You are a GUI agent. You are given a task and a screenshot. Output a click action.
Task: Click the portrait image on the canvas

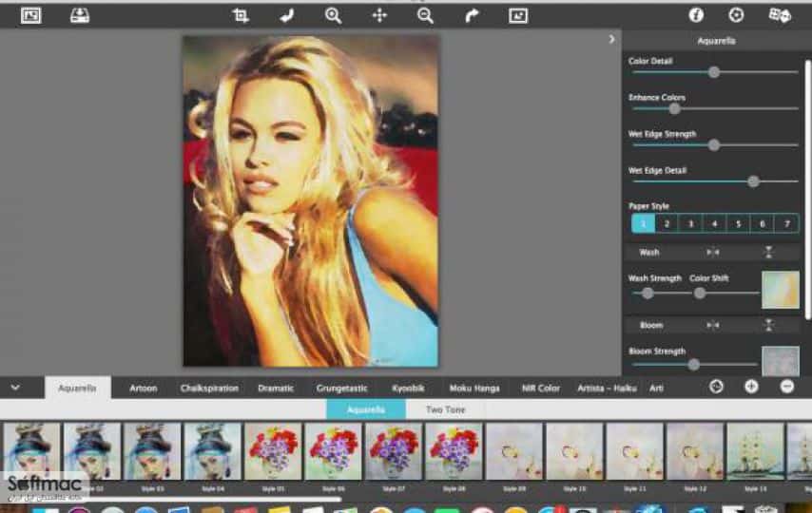point(310,200)
